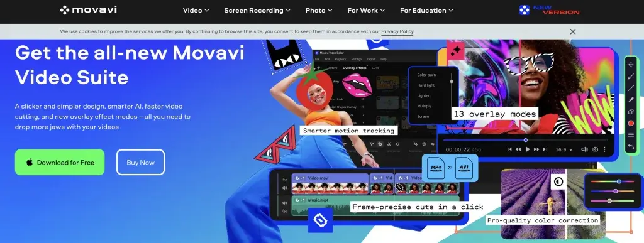
Task: Click the scissors cut icon in editor toolbar
Action: tap(389, 144)
